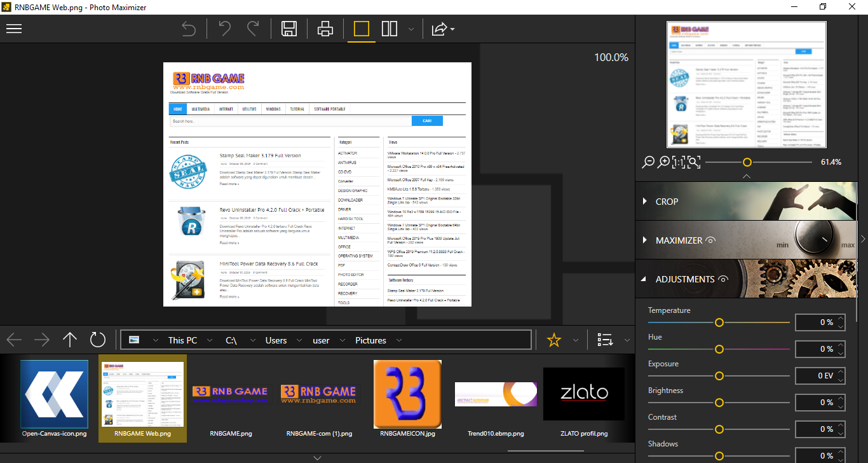Select RNBGAME Web.png thumbnail

click(142, 399)
